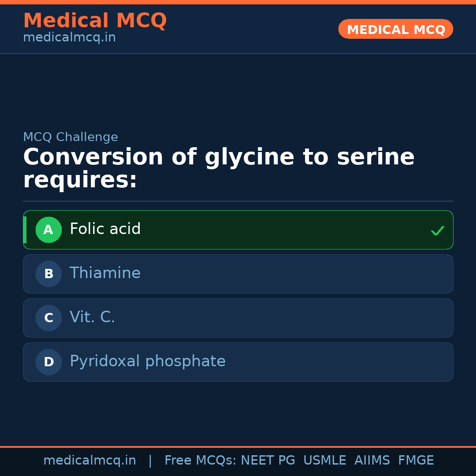Open medicalmcq.in link under header title

(69, 37)
